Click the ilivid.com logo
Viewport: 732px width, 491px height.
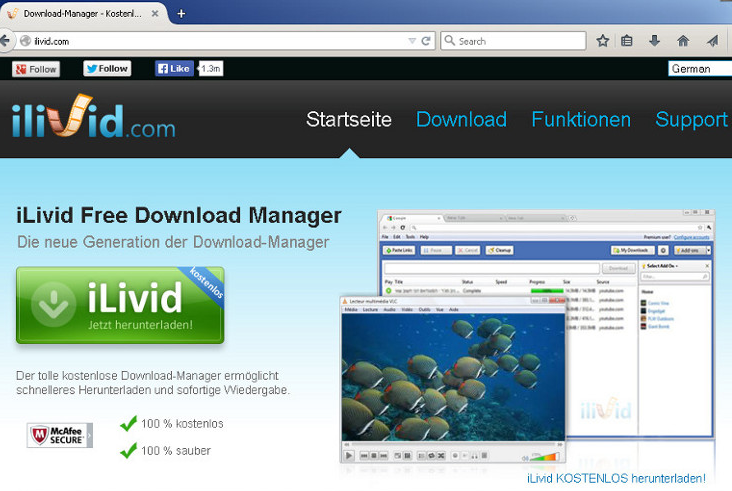pyautogui.click(x=93, y=117)
